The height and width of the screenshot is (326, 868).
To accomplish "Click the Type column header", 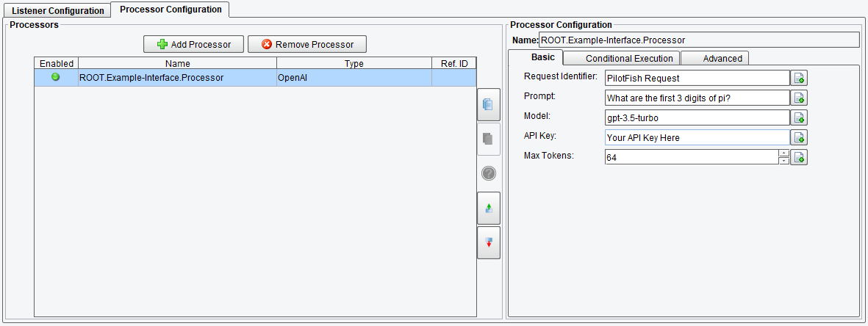I will 354,64.
